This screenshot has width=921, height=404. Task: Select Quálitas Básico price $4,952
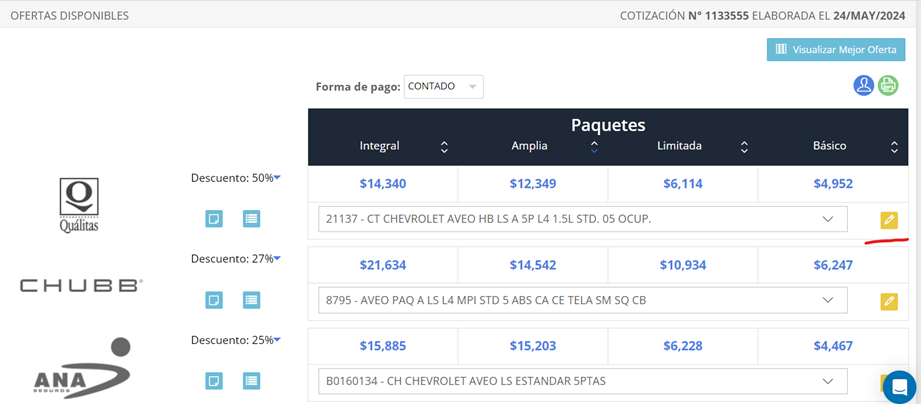(833, 184)
